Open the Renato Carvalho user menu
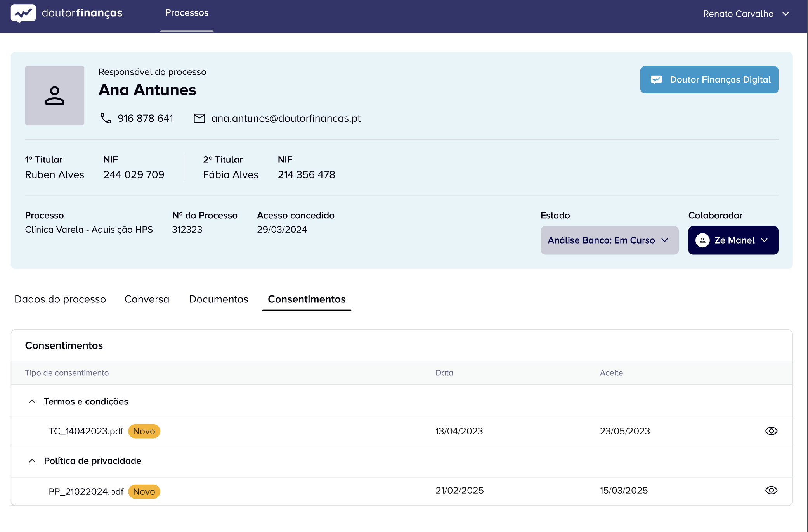 [x=746, y=14]
